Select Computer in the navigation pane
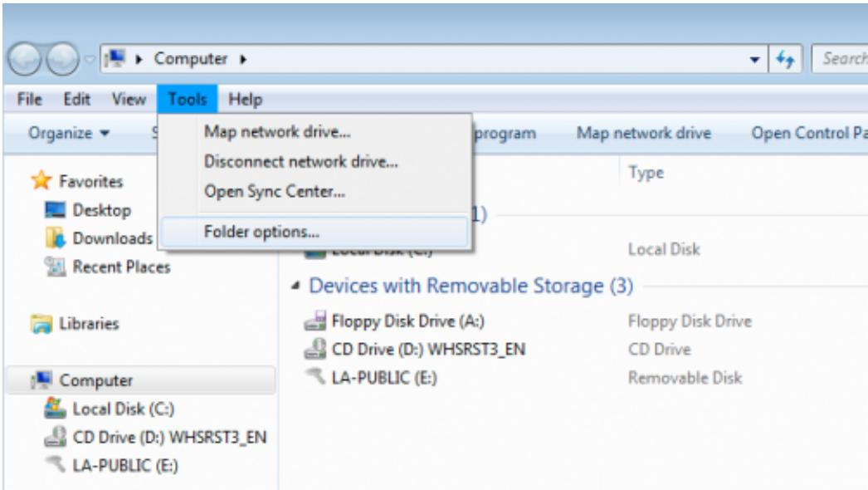This screenshot has height=490, width=868. pos(95,380)
